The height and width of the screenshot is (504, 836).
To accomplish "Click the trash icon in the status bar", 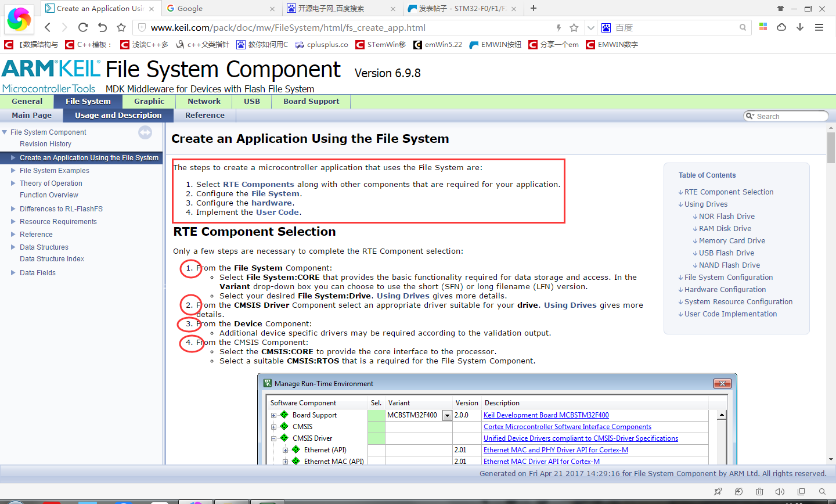I will point(759,491).
